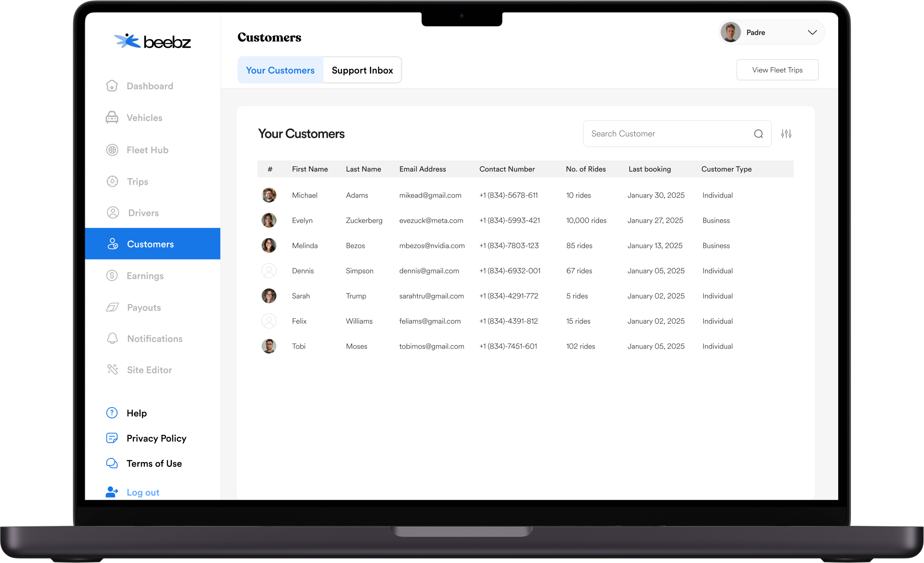Open the filter sliders icon
The width and height of the screenshot is (924, 563).
coord(786,134)
